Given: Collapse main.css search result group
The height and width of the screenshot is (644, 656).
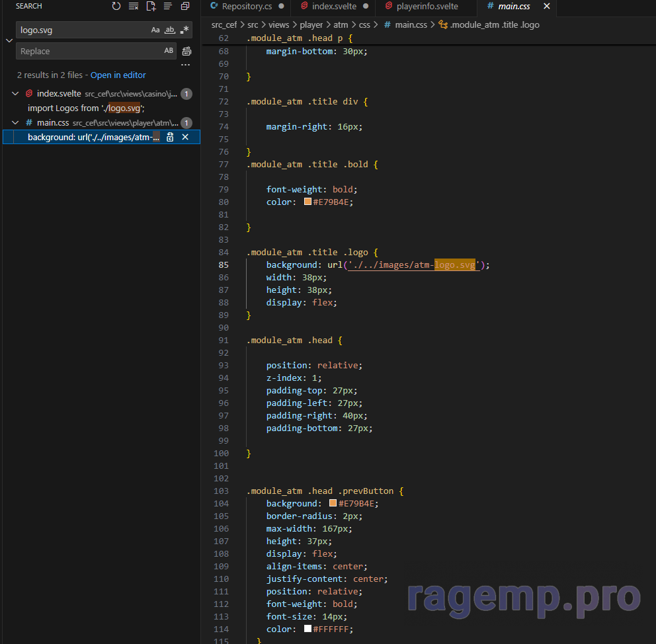Looking at the screenshot, I should click(15, 123).
